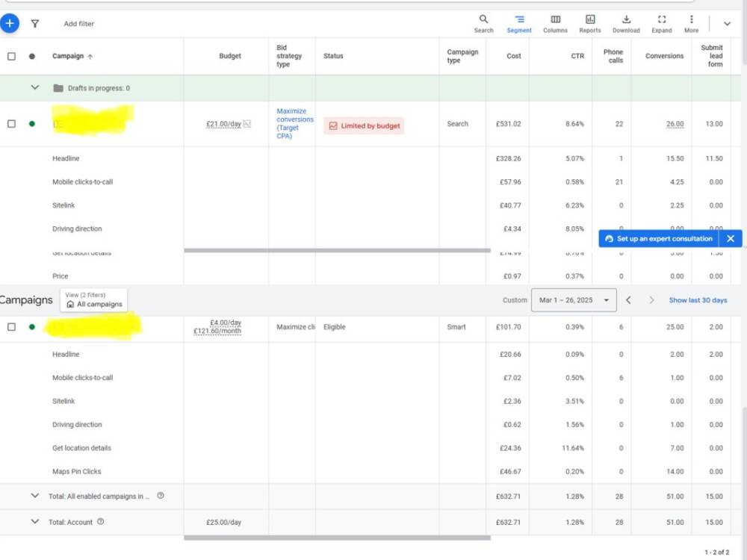
Task: Click green status dot of Smart campaign
Action: (x=32, y=327)
